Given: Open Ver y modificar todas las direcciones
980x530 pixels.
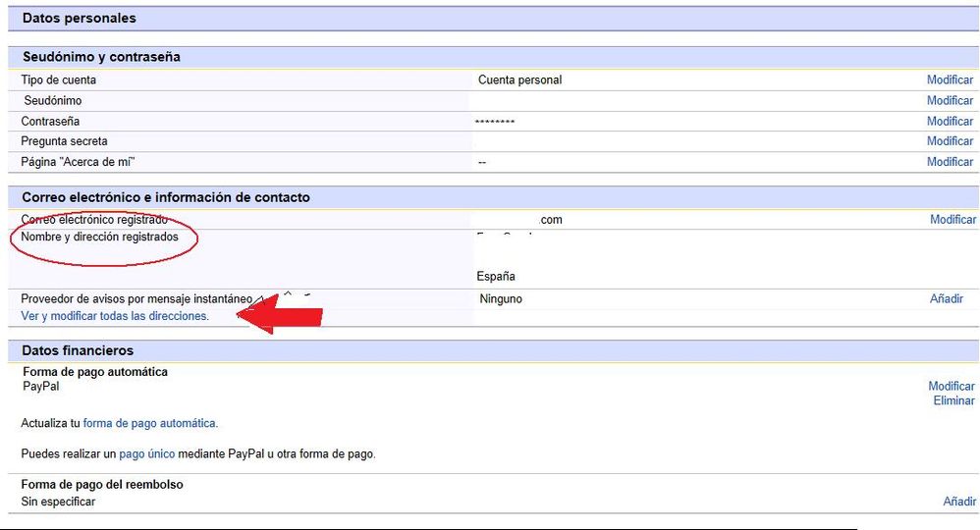Looking at the screenshot, I should (115, 316).
